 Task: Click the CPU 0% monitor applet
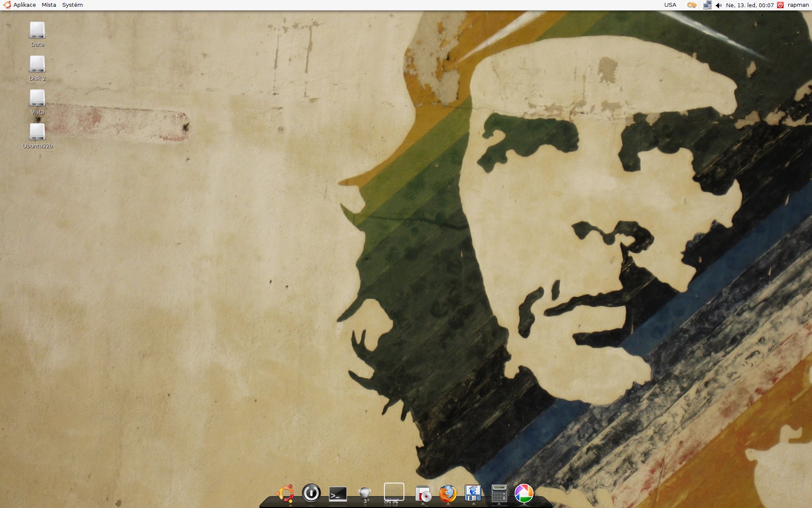[x=394, y=493]
